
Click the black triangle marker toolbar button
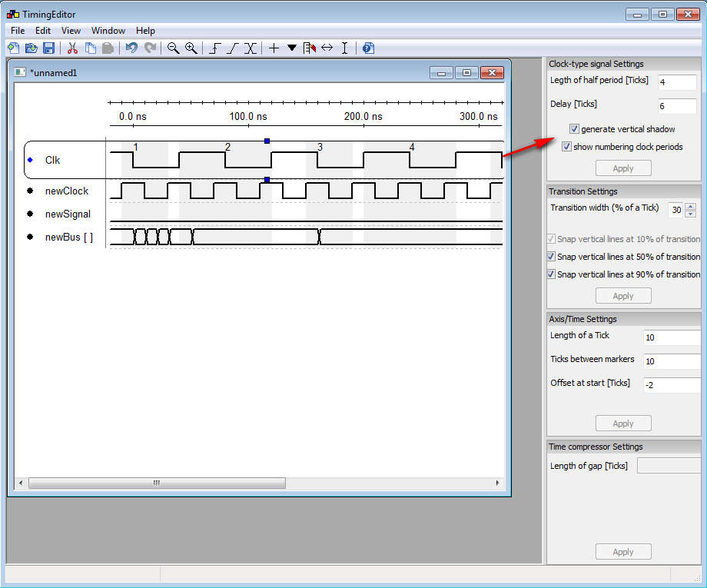click(291, 48)
